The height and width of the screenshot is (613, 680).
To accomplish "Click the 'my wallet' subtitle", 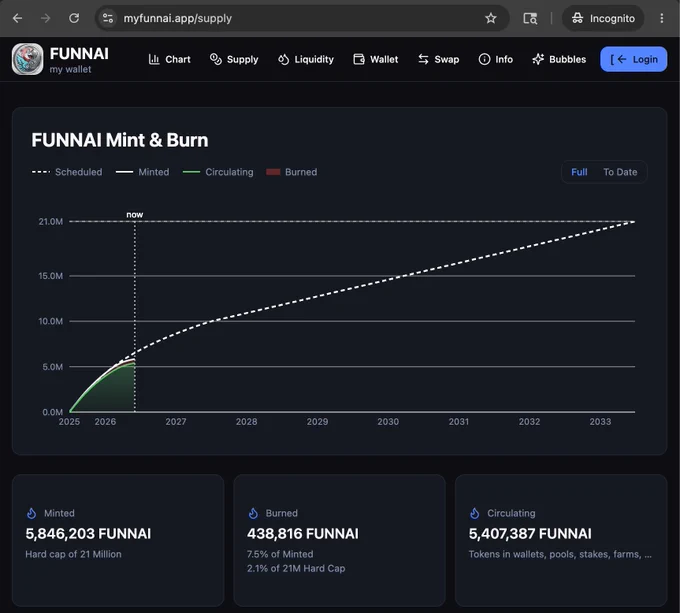I will click(70, 69).
